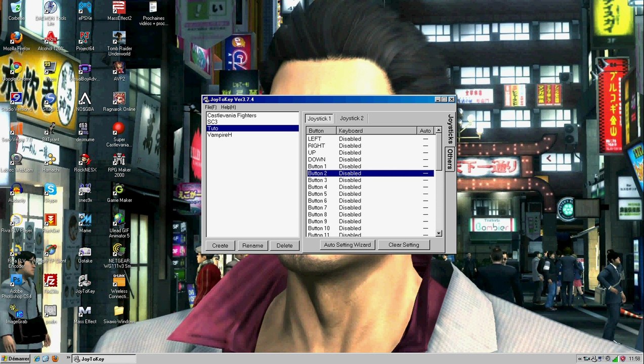Image resolution: width=644 pixels, height=364 pixels.
Task: Sort by the Auto column header
Action: click(425, 130)
